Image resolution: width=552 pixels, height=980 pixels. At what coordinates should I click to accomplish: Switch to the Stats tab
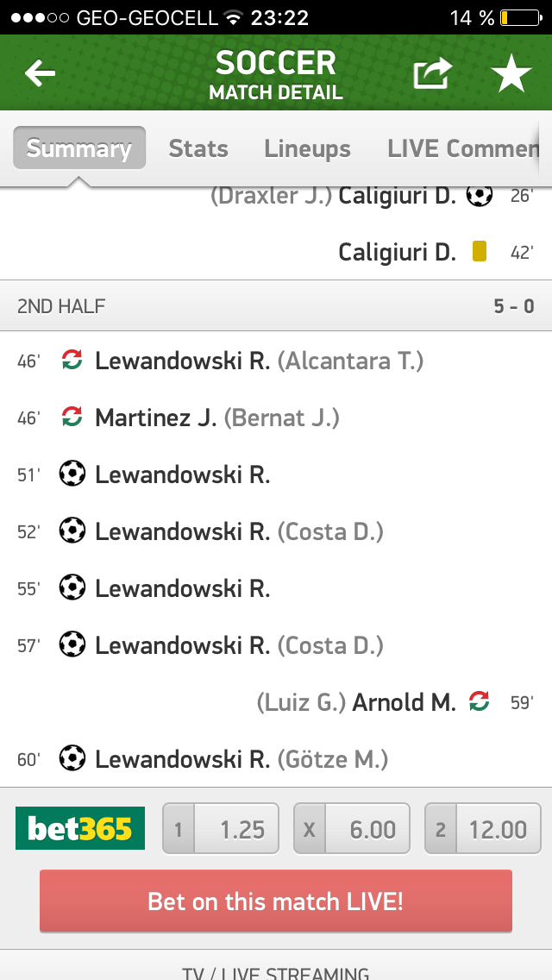point(198,148)
